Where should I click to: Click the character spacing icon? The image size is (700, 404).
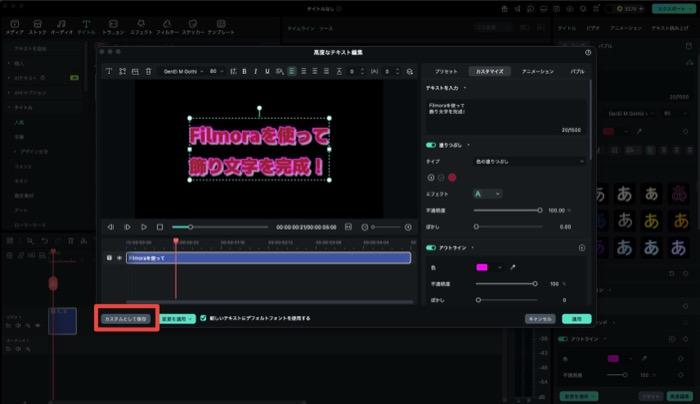pos(374,71)
